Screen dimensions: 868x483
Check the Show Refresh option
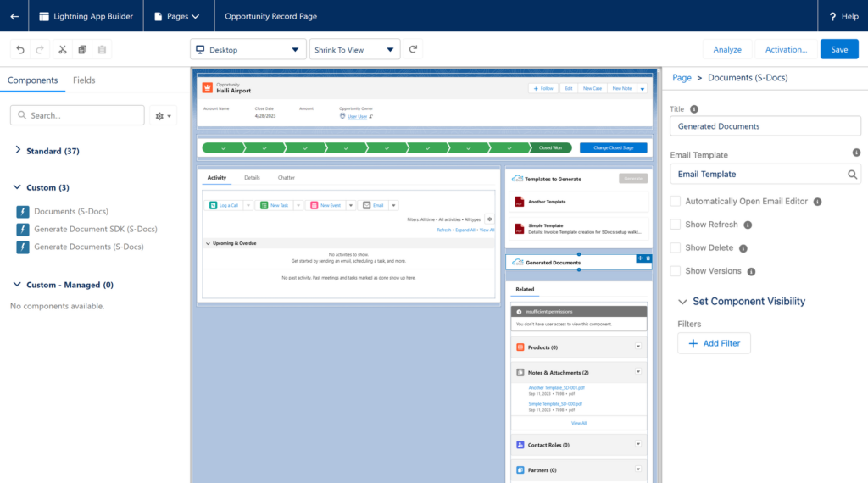676,225
